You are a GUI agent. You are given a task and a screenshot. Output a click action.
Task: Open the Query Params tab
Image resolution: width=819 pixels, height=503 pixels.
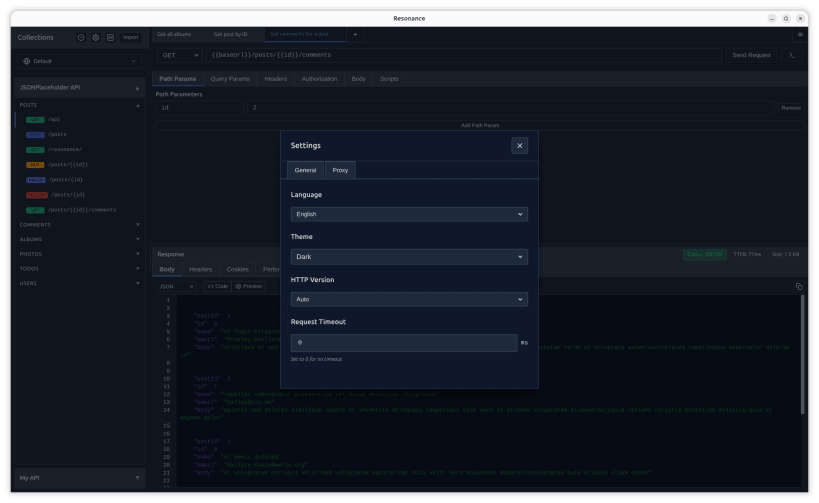click(x=230, y=79)
